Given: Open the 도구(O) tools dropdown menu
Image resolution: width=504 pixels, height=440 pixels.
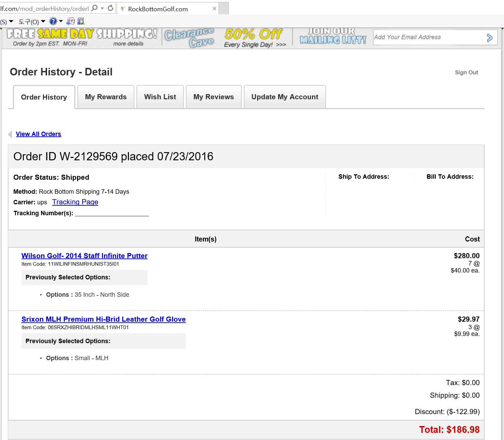Looking at the screenshot, I should tap(31, 22).
